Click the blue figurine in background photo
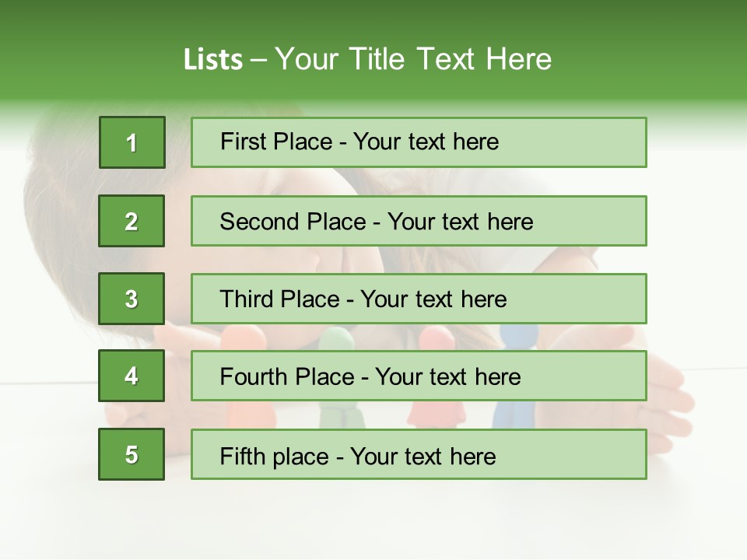The image size is (747, 560). [514, 413]
